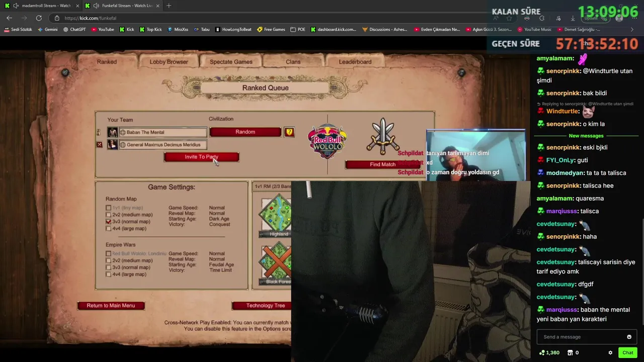This screenshot has height=362, width=644.
Task: Open the Random civilization selector
Action: click(245, 132)
